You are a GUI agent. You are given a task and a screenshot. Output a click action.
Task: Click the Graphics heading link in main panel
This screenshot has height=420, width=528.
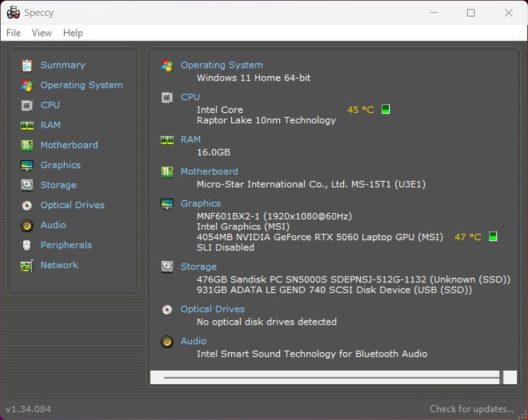click(x=201, y=203)
